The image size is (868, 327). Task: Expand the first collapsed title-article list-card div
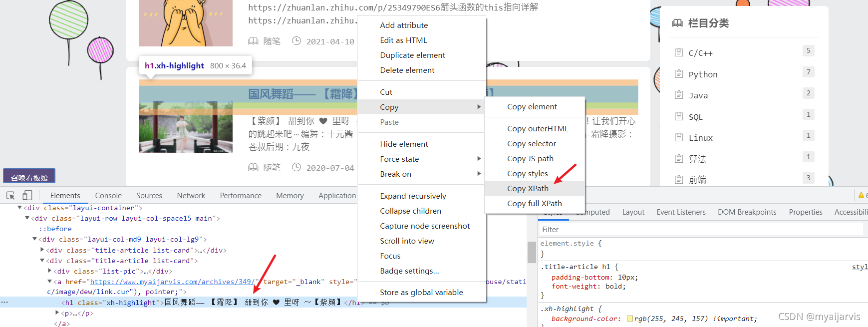tap(42, 250)
